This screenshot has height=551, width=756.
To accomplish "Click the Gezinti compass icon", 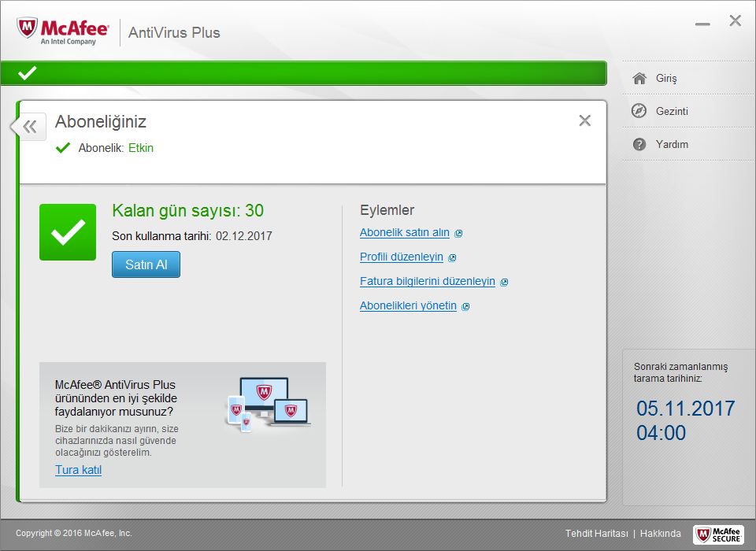I will click(639, 111).
